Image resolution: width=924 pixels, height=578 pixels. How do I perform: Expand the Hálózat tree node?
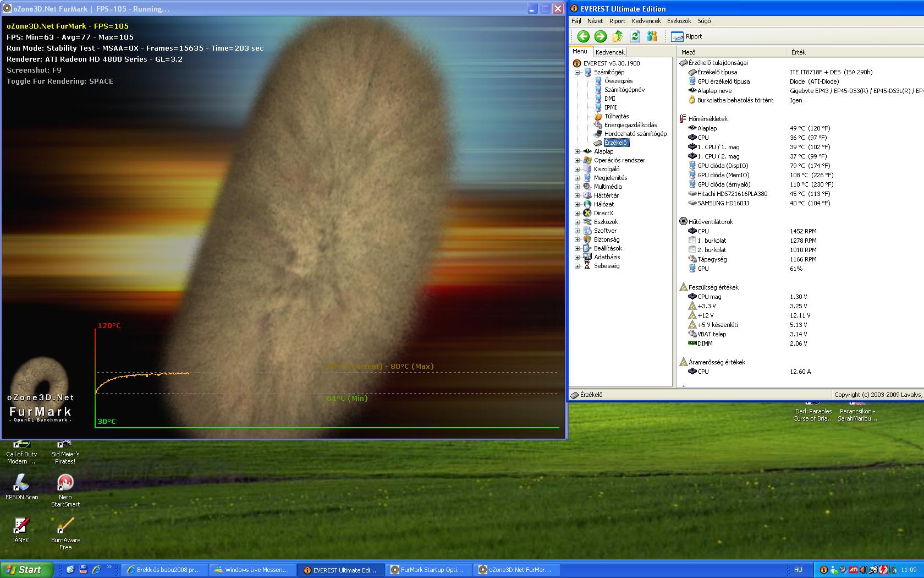tap(577, 204)
